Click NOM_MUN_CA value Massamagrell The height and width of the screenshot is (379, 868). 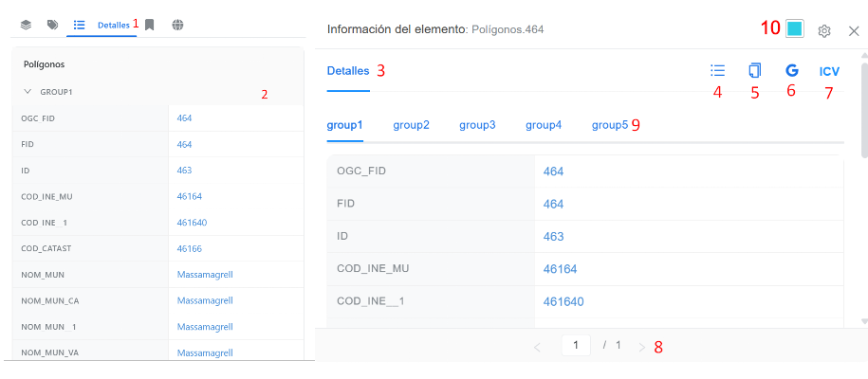(x=205, y=300)
